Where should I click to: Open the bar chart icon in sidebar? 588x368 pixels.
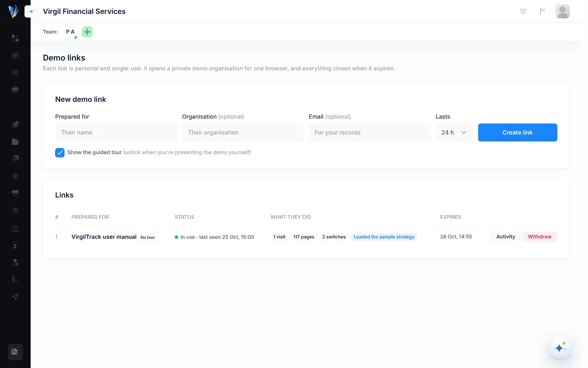[15, 279]
